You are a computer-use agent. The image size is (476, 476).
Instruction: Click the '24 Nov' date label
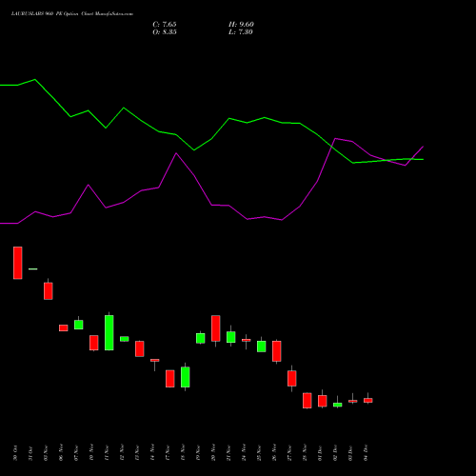click(244, 453)
